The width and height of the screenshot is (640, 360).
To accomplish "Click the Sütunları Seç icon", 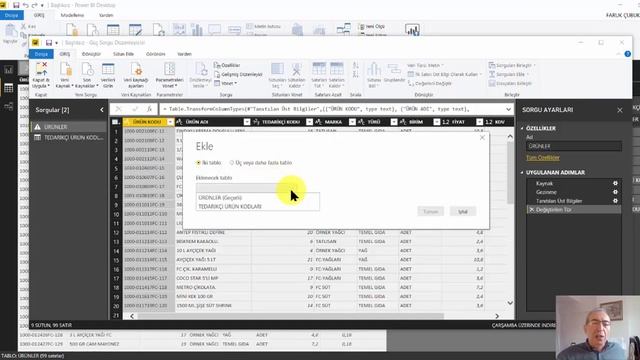I will pyautogui.click(x=277, y=69).
